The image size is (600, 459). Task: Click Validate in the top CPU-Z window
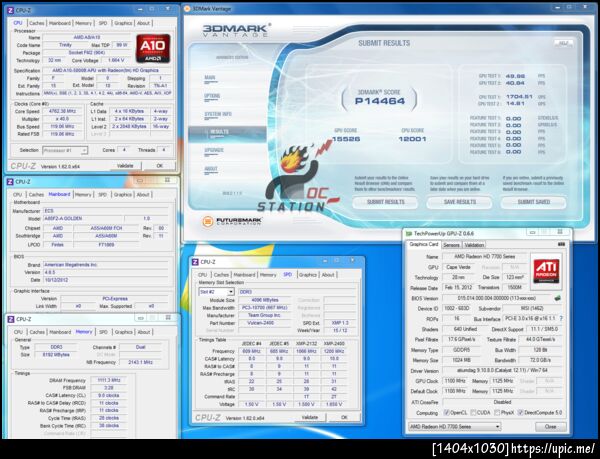(125, 166)
